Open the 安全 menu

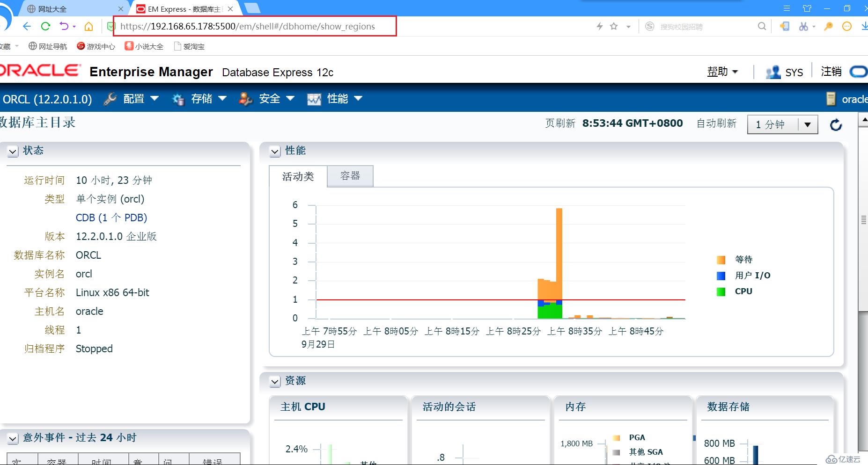[x=277, y=99]
